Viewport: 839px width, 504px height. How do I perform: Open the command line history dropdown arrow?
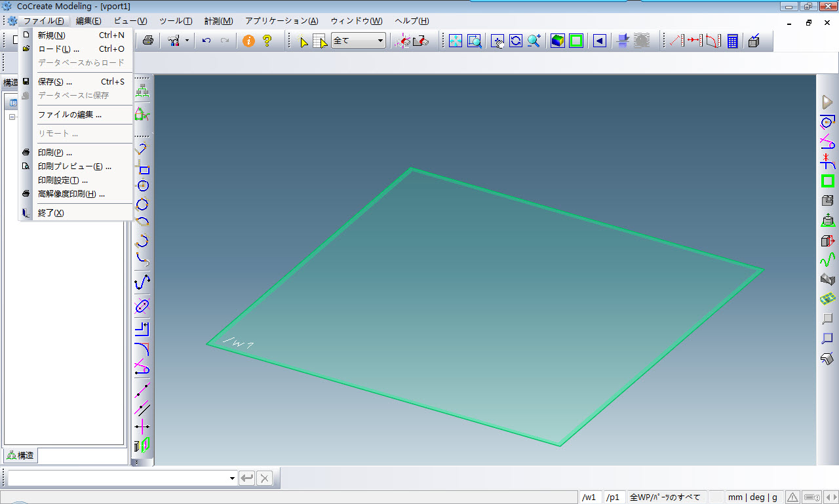coord(232,478)
